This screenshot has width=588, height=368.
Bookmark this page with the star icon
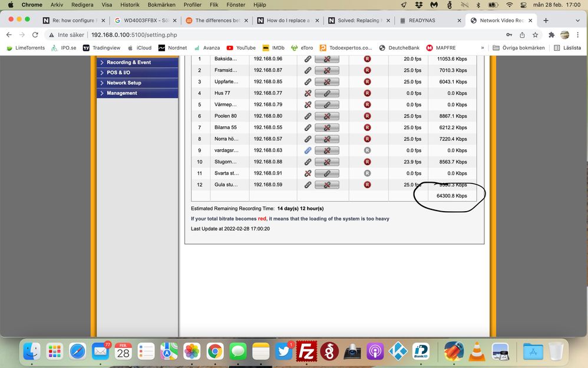[535, 35]
